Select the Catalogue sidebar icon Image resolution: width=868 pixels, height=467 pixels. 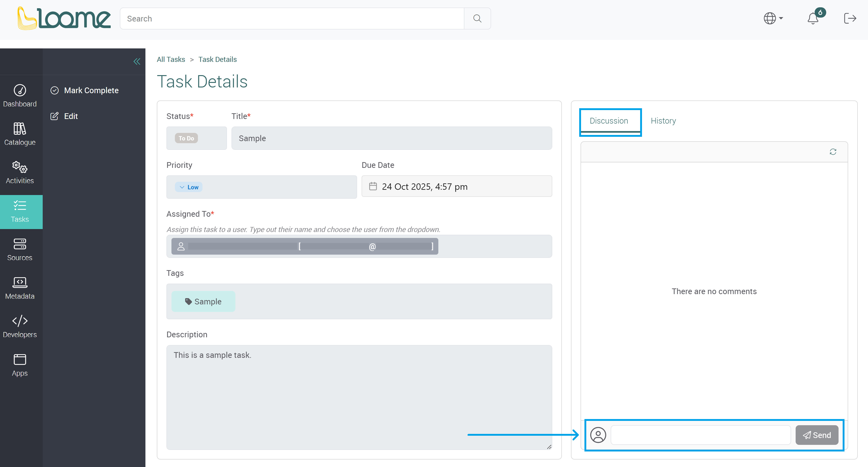pyautogui.click(x=20, y=134)
